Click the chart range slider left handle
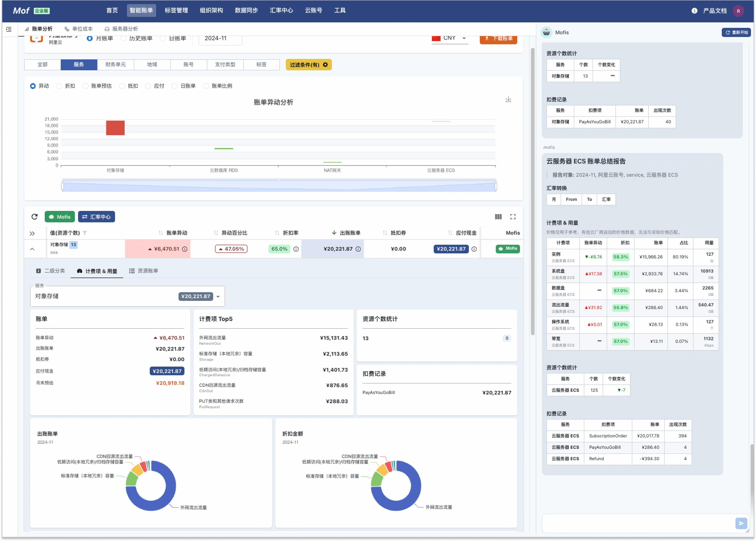756x541 pixels. pos(62,186)
